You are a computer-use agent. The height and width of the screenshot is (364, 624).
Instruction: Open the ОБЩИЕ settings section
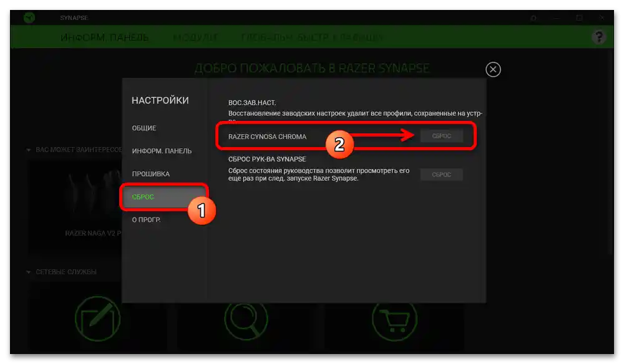click(144, 128)
